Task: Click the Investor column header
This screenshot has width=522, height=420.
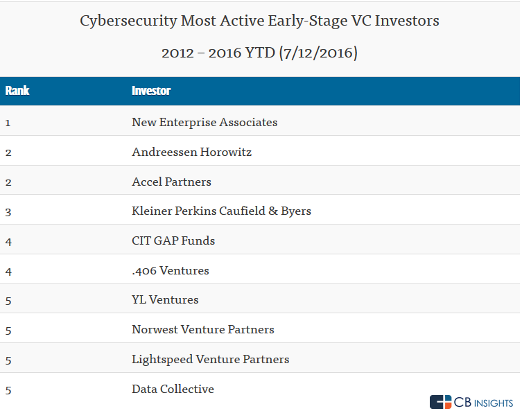Action: (151, 91)
